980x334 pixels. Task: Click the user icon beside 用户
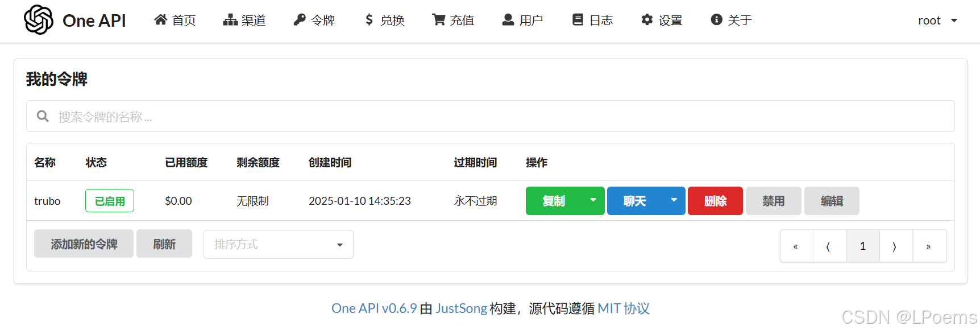pos(508,20)
